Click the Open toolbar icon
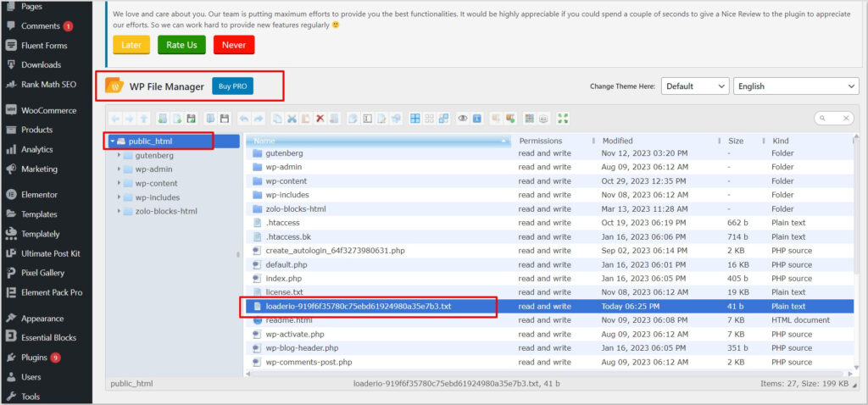 coord(210,119)
